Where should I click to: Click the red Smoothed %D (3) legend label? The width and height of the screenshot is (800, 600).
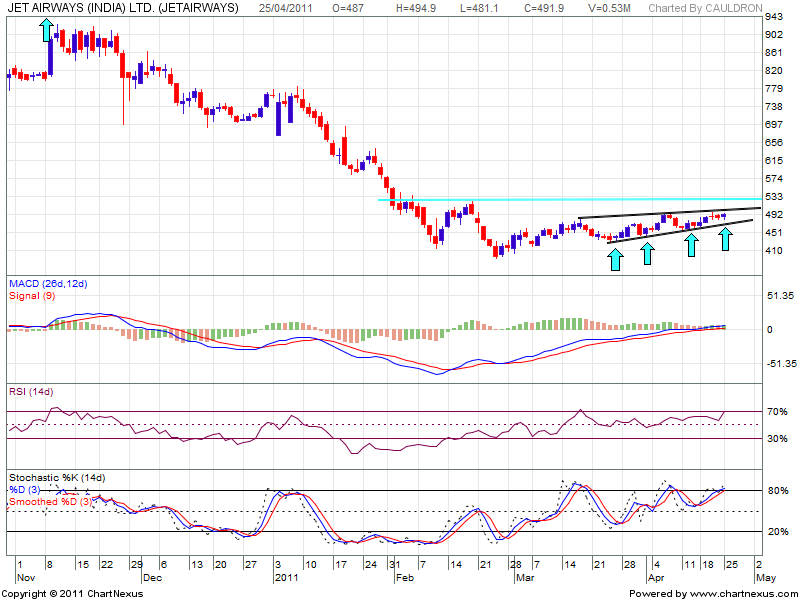coord(50,501)
